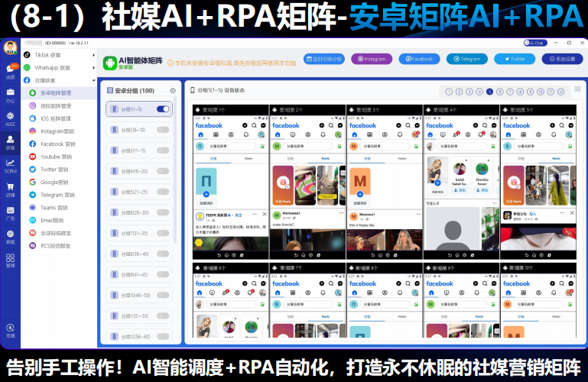Tap Android back button in device 第1组第5个
The image size is (588, 382).
(527, 255)
